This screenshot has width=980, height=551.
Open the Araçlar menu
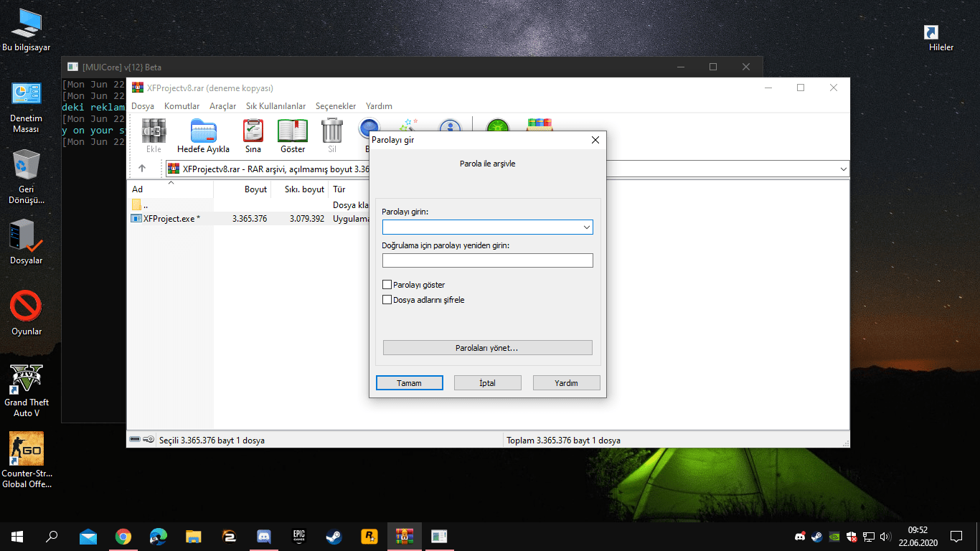point(222,106)
